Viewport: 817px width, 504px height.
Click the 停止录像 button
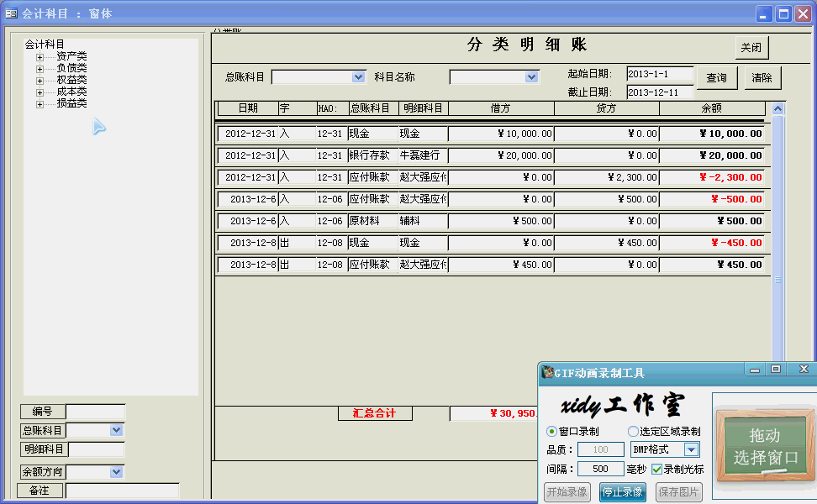[623, 492]
